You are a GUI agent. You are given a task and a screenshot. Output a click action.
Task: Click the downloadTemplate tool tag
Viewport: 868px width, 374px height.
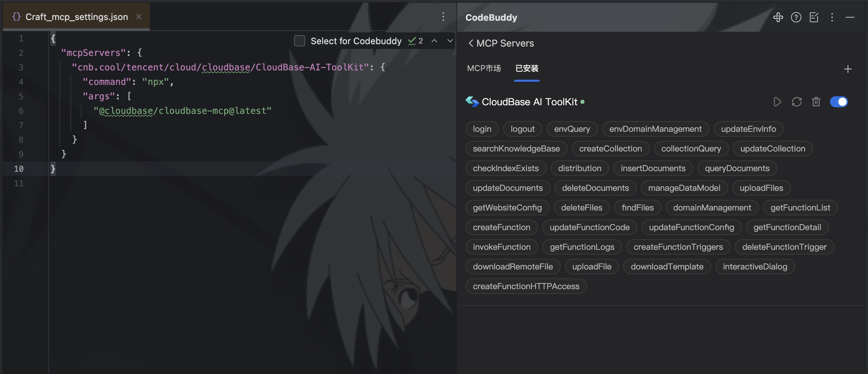pyautogui.click(x=667, y=267)
